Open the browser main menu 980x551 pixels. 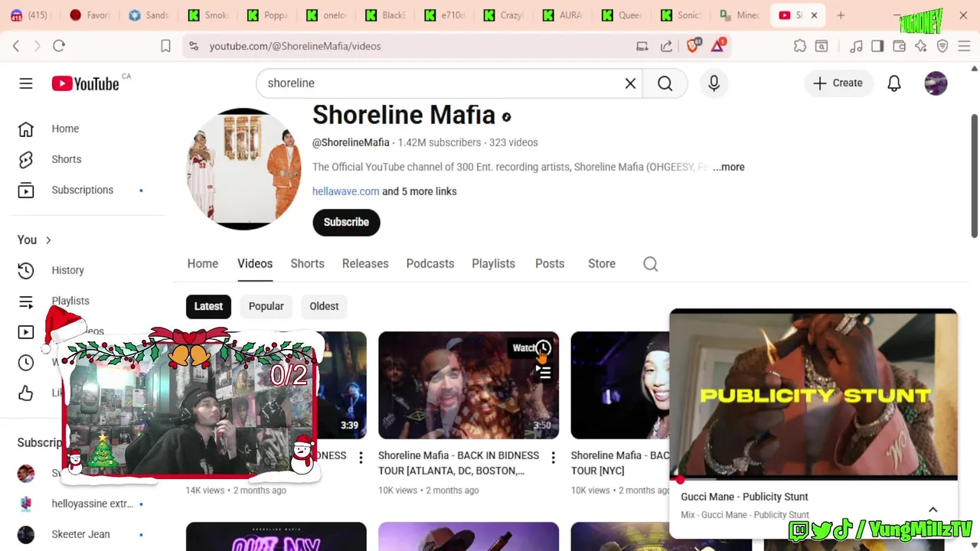pyautogui.click(x=964, y=46)
